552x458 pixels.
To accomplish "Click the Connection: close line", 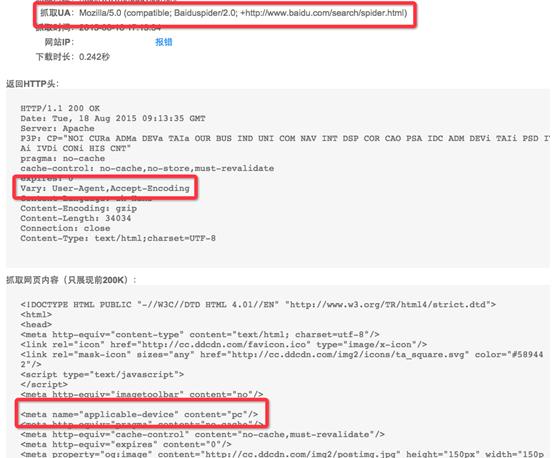I will pos(65,228).
